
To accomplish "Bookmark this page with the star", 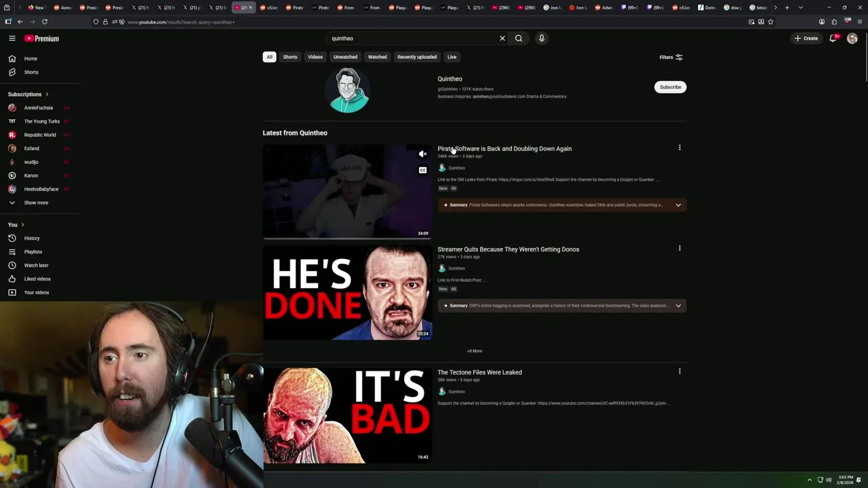I will click(x=770, y=22).
